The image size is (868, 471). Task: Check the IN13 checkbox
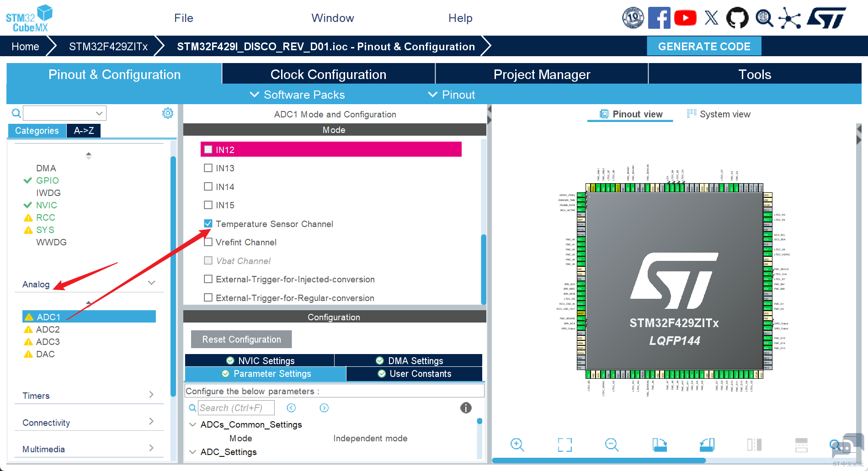208,168
